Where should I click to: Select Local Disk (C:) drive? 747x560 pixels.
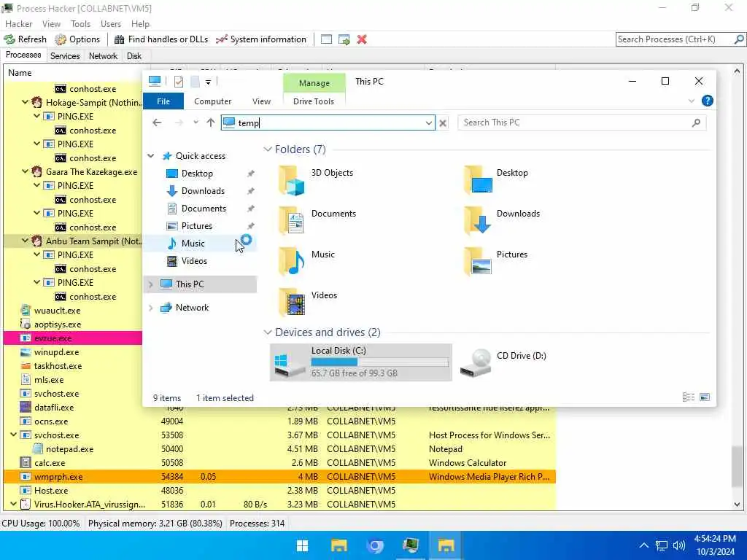pos(360,362)
